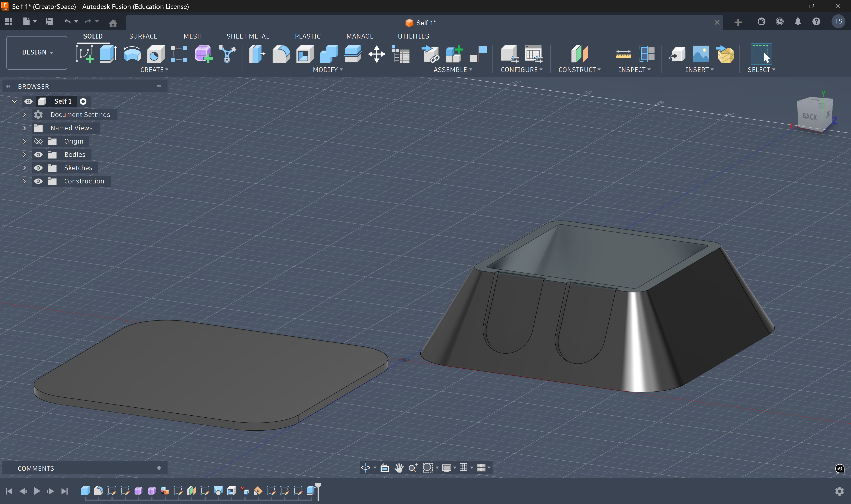
Task: Collapse the Self 1 root node
Action: tap(14, 101)
